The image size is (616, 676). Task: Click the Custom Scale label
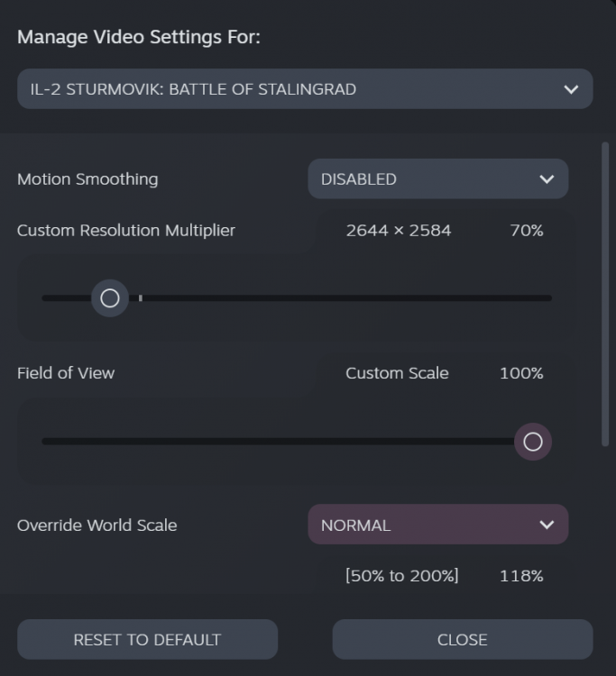(x=397, y=373)
